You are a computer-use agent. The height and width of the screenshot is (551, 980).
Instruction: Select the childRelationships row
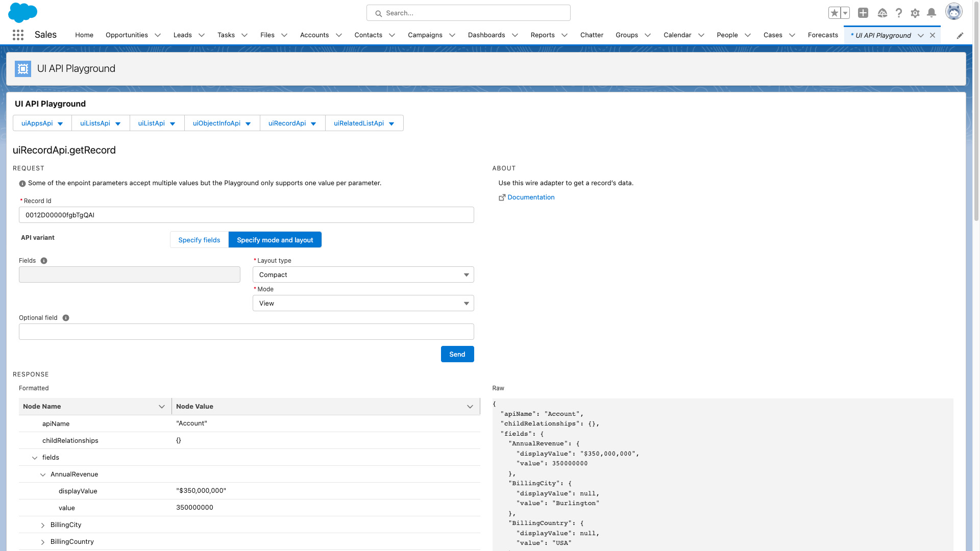pyautogui.click(x=249, y=440)
